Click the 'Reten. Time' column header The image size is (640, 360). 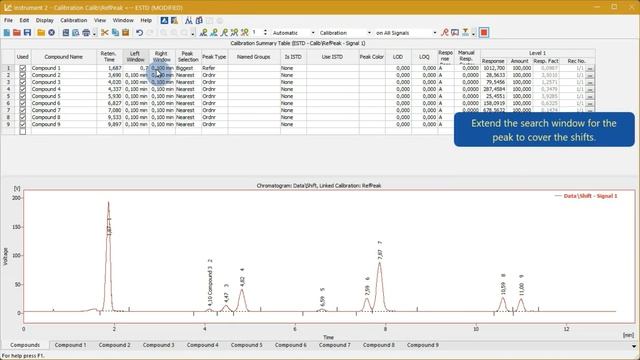109,57
